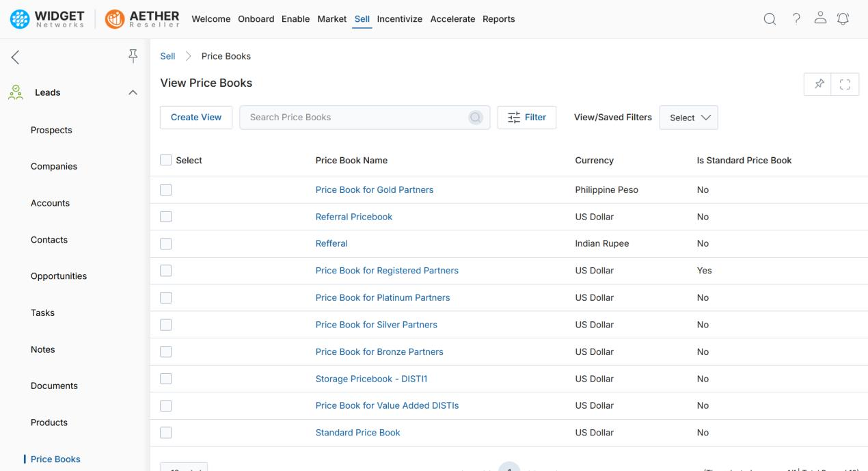Check the box for Price Book for Registered Partners
Screen dimensions: 868x471
click(x=165, y=271)
